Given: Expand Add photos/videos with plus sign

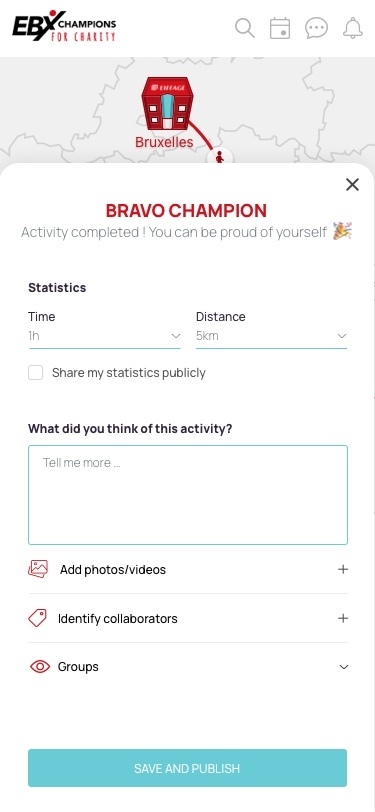Looking at the screenshot, I should (343, 569).
